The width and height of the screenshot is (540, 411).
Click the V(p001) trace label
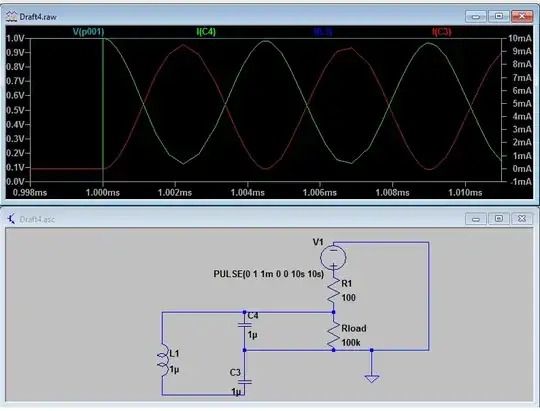coord(88,32)
